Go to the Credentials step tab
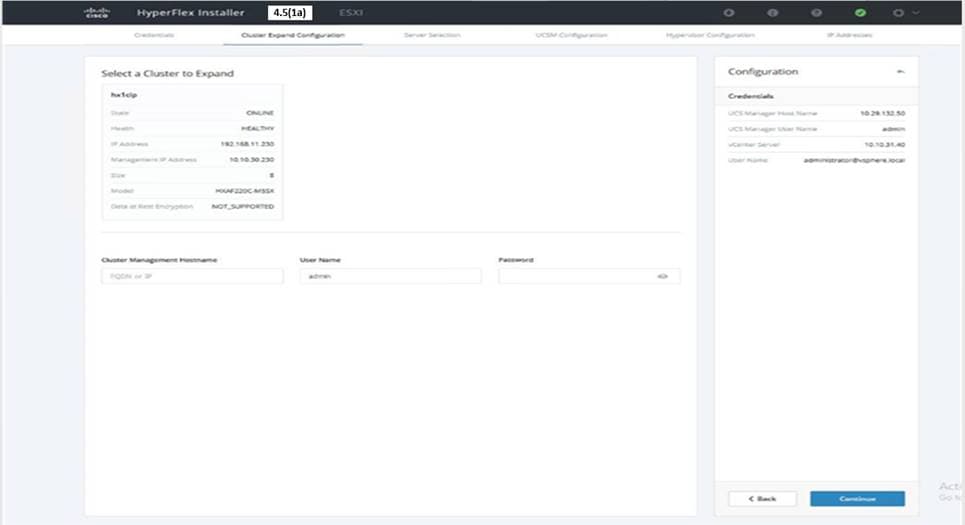965x525 pixels. click(154, 35)
